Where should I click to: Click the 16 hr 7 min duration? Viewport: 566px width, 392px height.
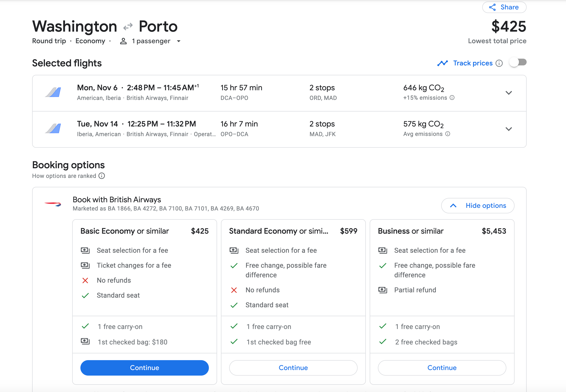(239, 124)
